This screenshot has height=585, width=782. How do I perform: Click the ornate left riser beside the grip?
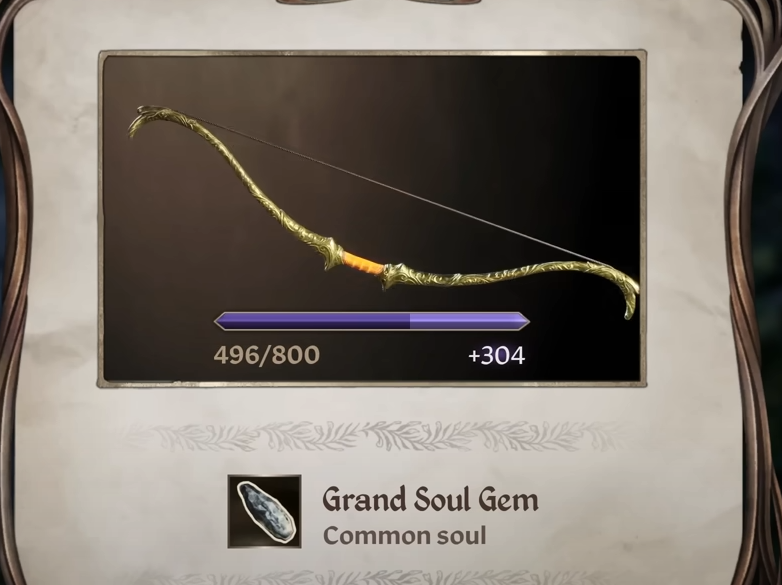coord(328,249)
